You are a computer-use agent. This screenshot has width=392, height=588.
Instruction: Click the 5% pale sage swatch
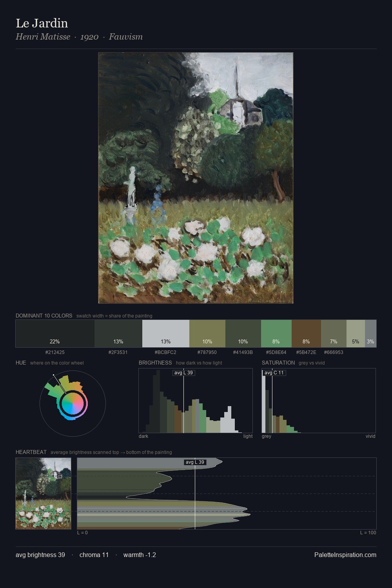[356, 334]
